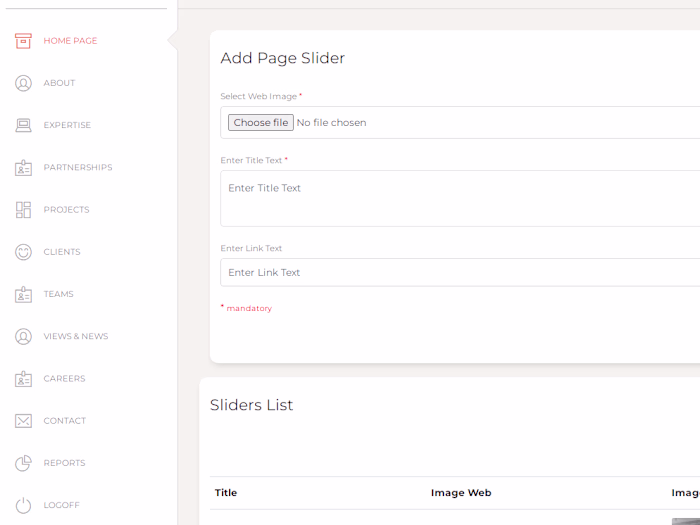
Task: Open the PROJECTS menu item
Action: pos(66,210)
